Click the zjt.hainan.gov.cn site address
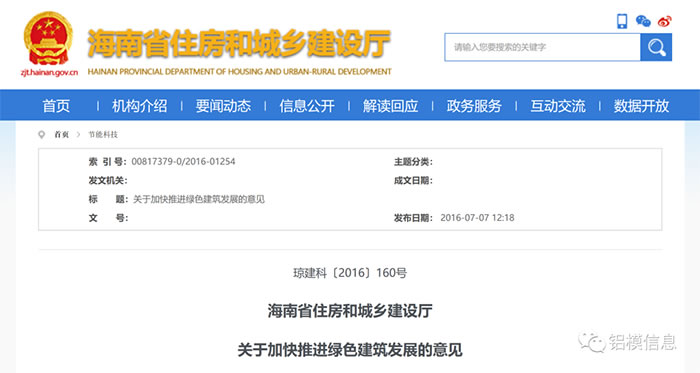 [x=49, y=72]
